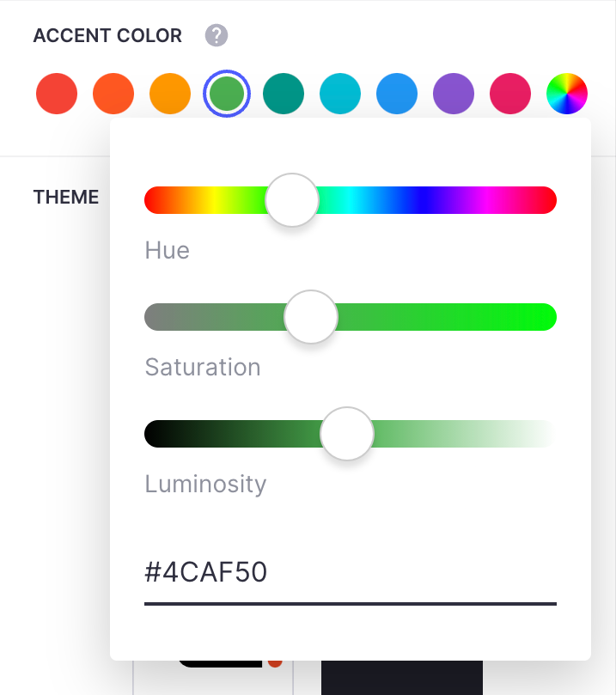Select the blue accent color swatch

(396, 94)
